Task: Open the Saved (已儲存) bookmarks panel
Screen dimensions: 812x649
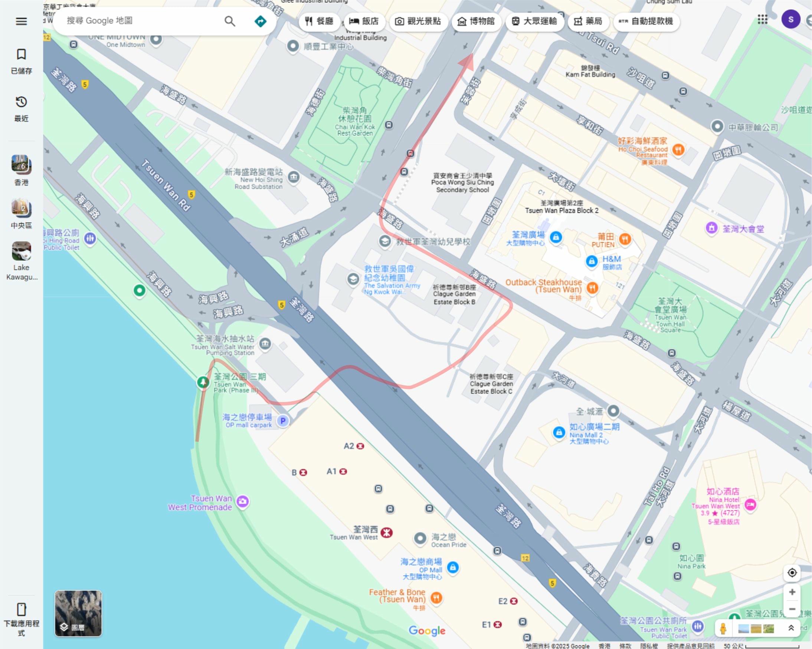Action: point(22,61)
